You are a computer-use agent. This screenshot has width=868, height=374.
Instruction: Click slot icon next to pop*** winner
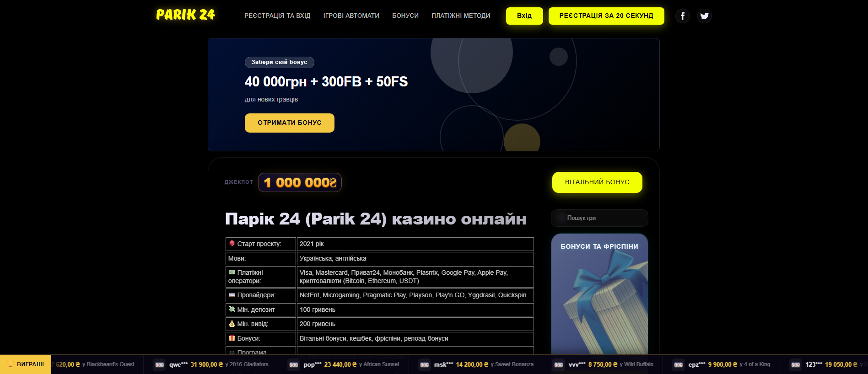pos(294,365)
